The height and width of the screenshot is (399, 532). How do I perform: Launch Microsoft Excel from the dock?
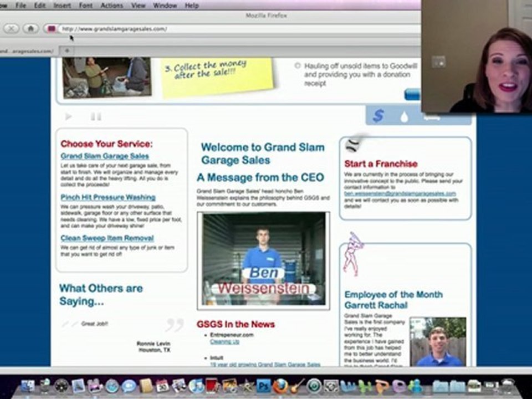pos(365,386)
